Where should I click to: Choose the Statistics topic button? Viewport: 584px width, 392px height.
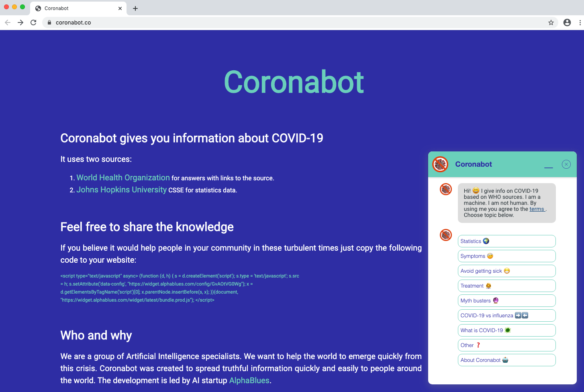pos(507,241)
